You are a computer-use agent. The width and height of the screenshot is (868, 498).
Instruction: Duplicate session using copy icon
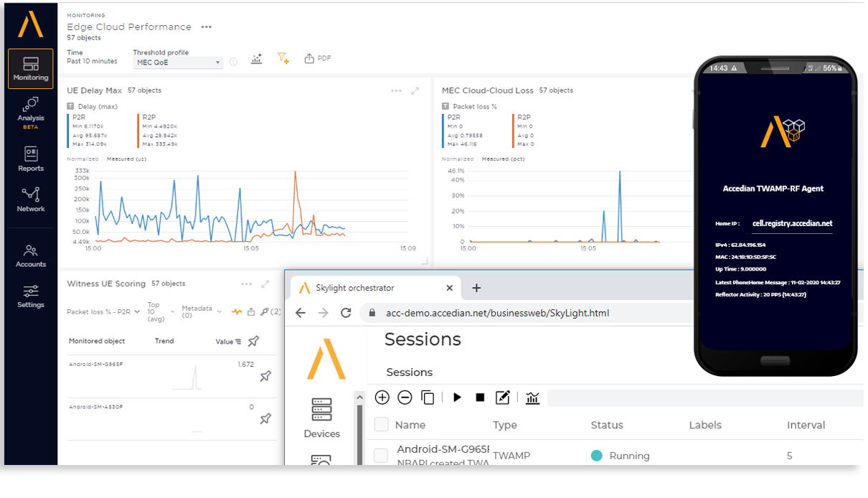tap(428, 398)
